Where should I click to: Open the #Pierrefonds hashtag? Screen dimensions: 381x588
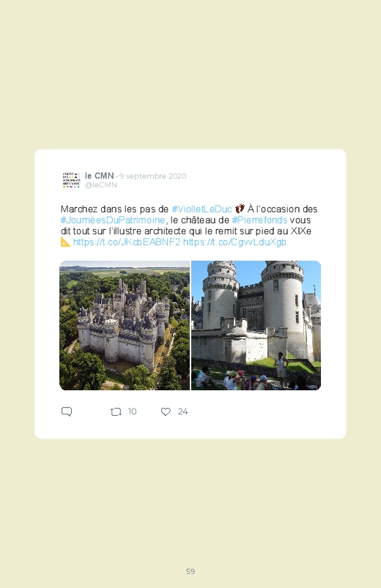point(259,220)
